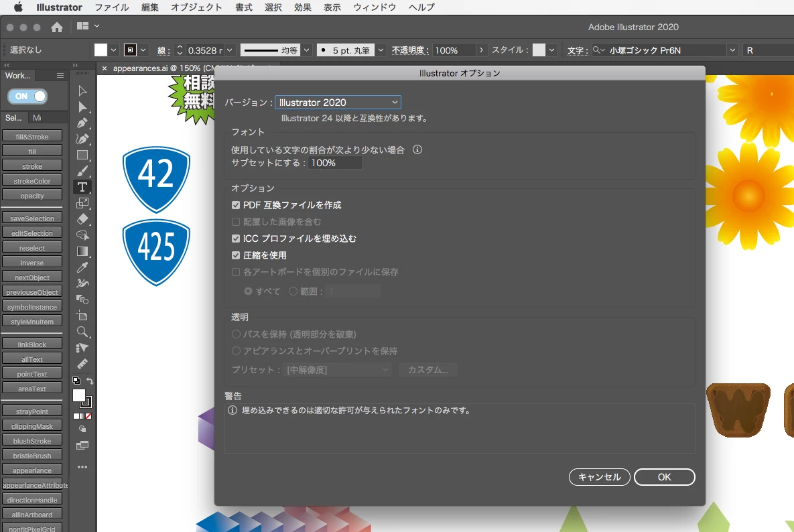794x532 pixels.
Task: Click サブセットにする 100% input field
Action: (335, 163)
